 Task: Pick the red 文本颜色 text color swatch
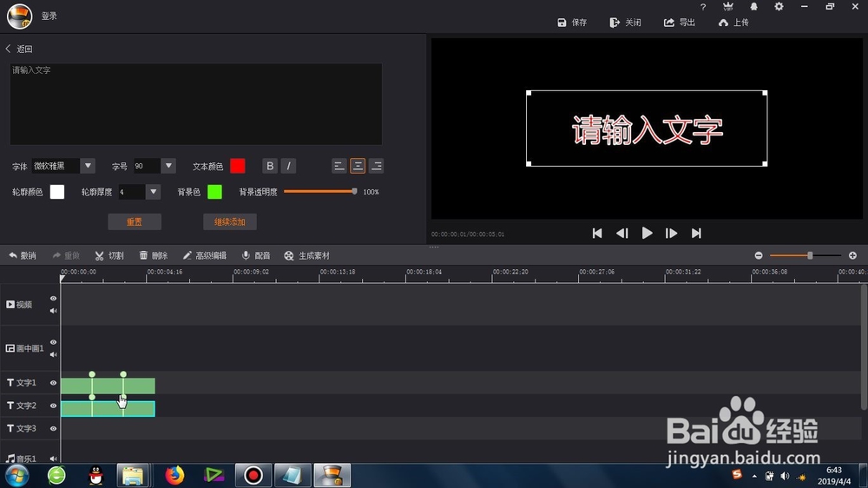pyautogui.click(x=238, y=166)
